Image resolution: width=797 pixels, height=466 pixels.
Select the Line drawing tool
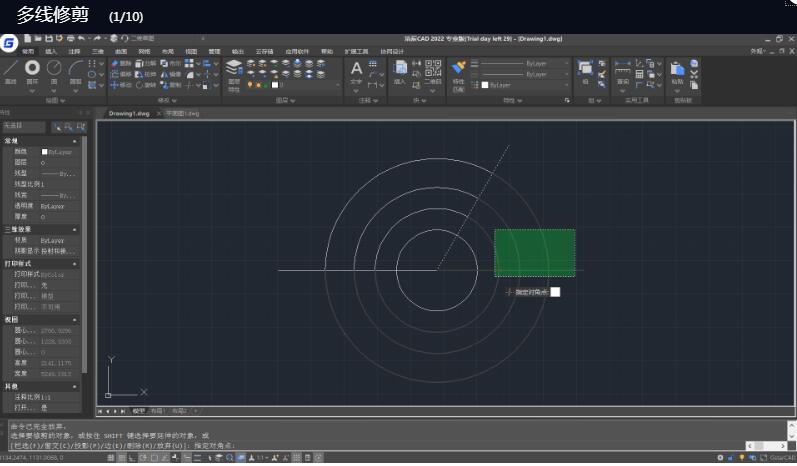click(x=11, y=70)
